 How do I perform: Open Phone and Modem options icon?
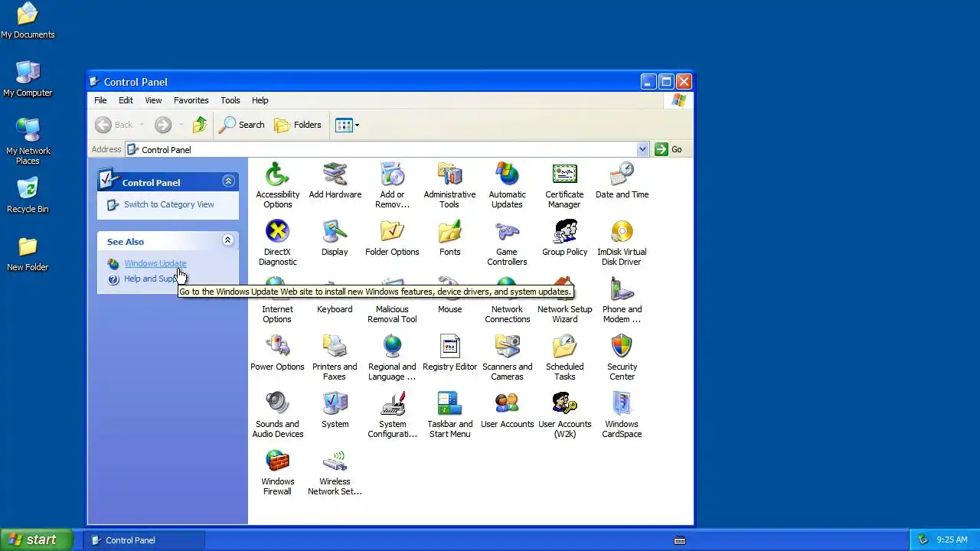coord(622,289)
